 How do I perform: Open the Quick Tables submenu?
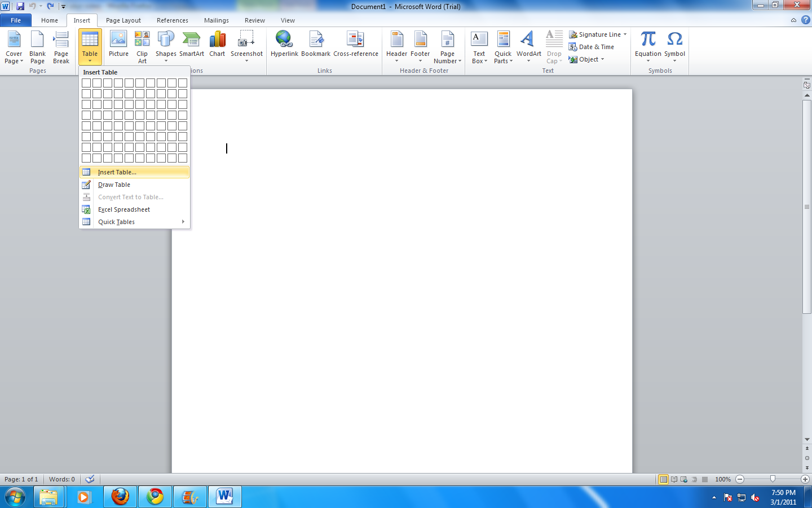(134, 222)
